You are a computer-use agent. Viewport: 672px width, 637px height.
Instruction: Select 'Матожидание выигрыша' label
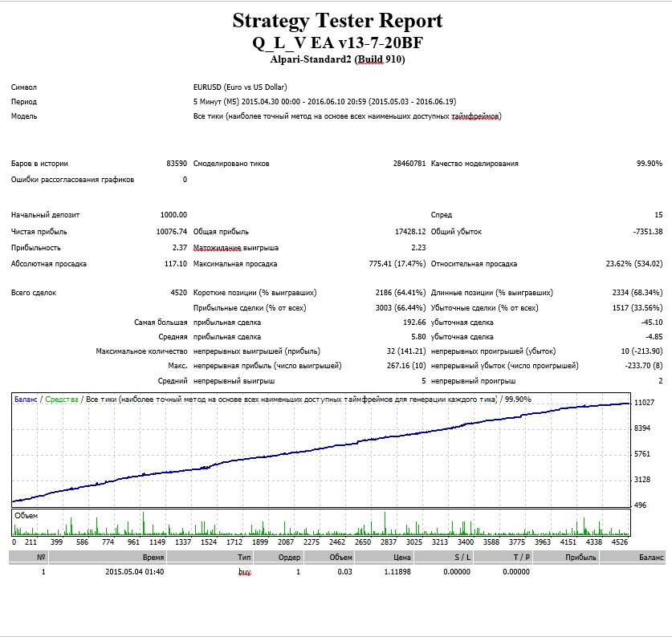point(236,248)
